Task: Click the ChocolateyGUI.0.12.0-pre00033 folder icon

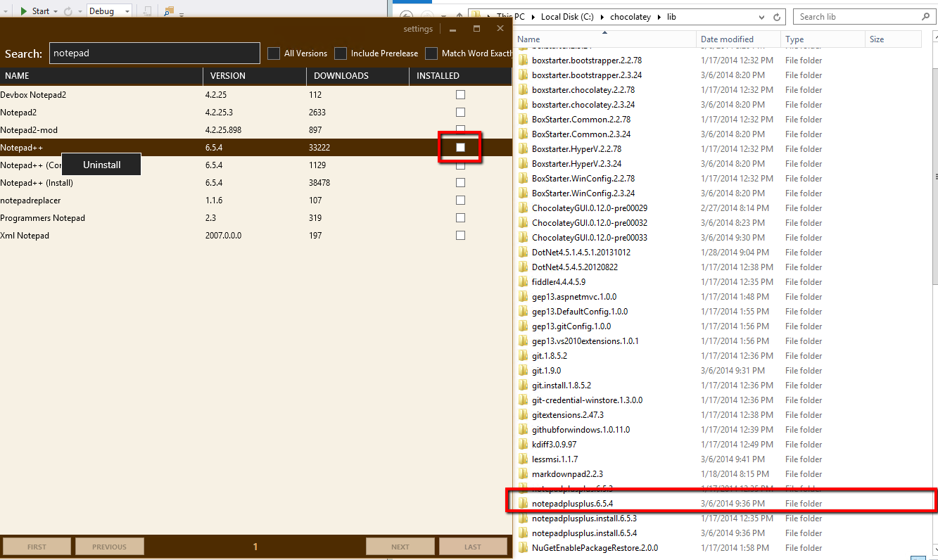Action: 523,238
